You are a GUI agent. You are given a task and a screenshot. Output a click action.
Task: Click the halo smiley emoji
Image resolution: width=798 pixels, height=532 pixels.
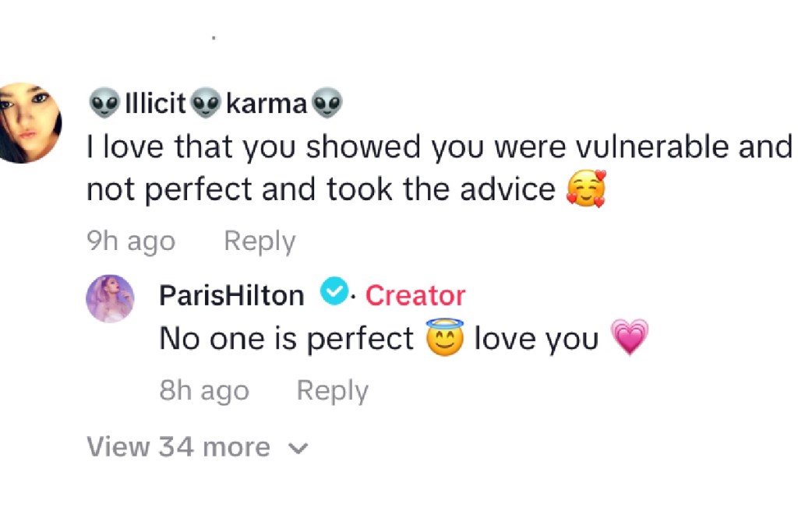tap(445, 337)
